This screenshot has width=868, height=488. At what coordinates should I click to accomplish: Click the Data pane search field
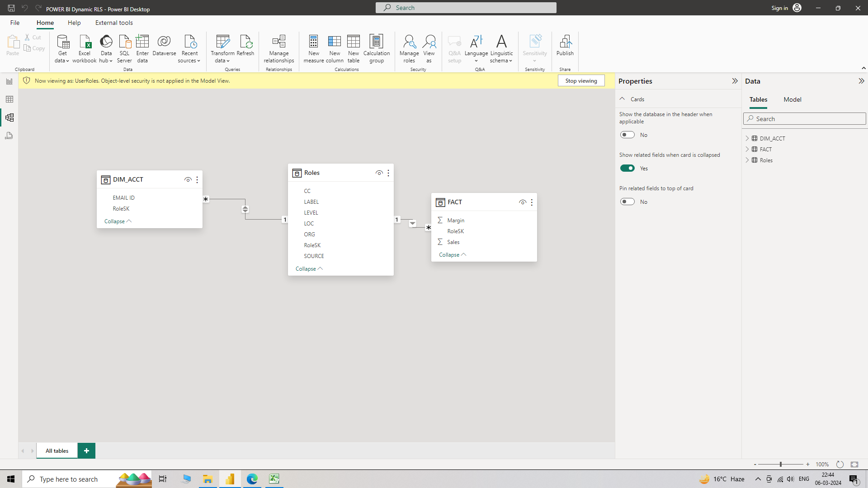805,119
